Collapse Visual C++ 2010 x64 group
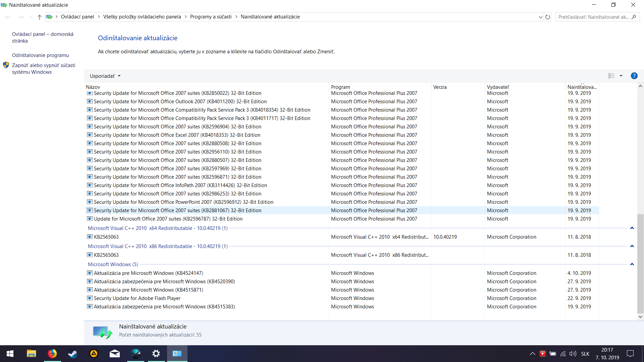This screenshot has width=644, height=362. (632, 228)
